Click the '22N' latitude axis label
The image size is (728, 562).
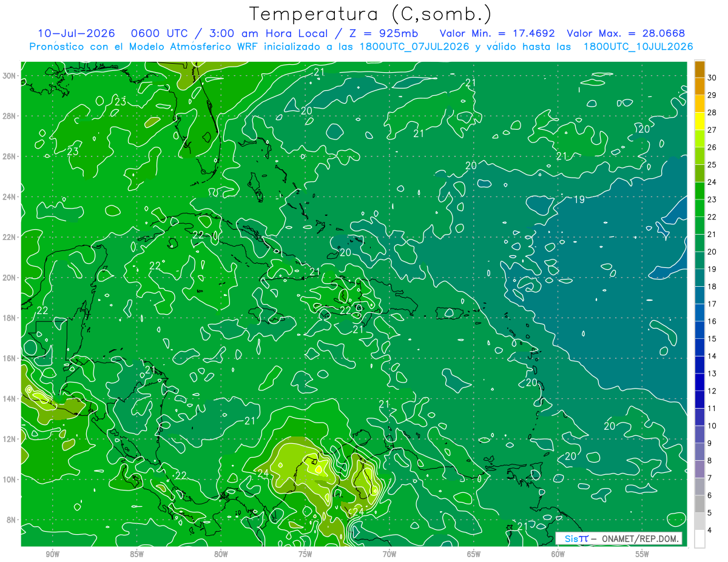pos(10,237)
